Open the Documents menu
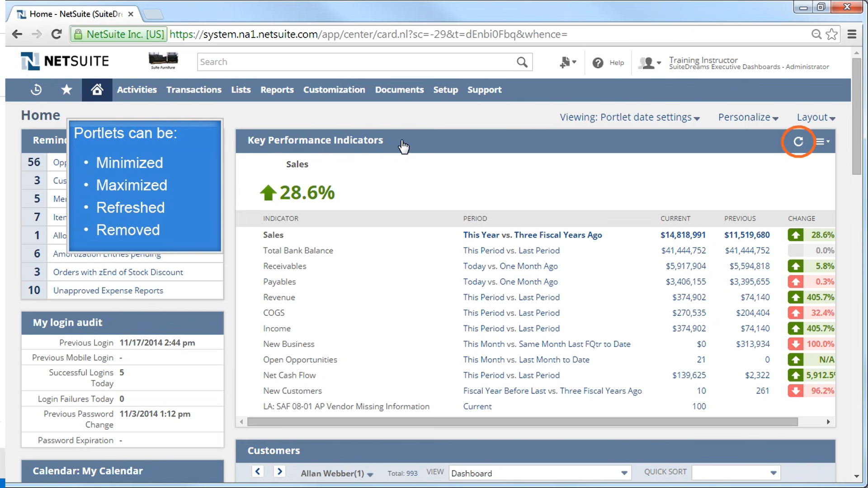868x488 pixels. [x=400, y=90]
